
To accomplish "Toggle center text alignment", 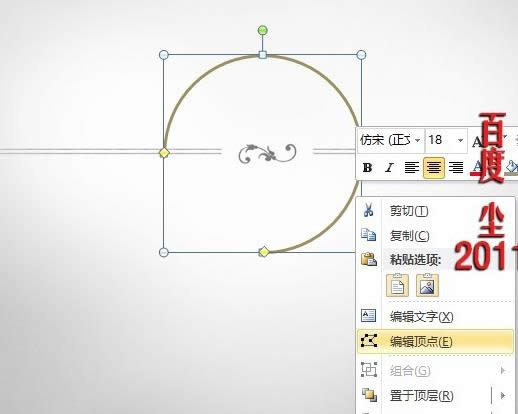I will [x=433, y=167].
